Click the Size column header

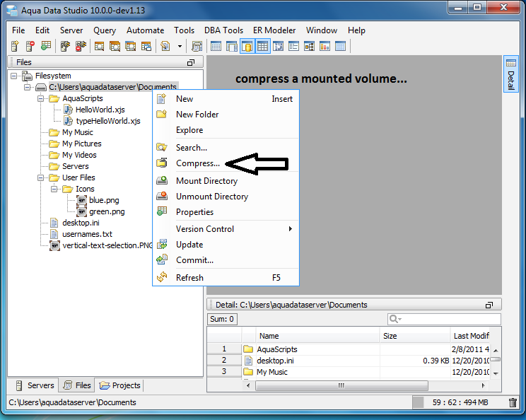point(415,336)
